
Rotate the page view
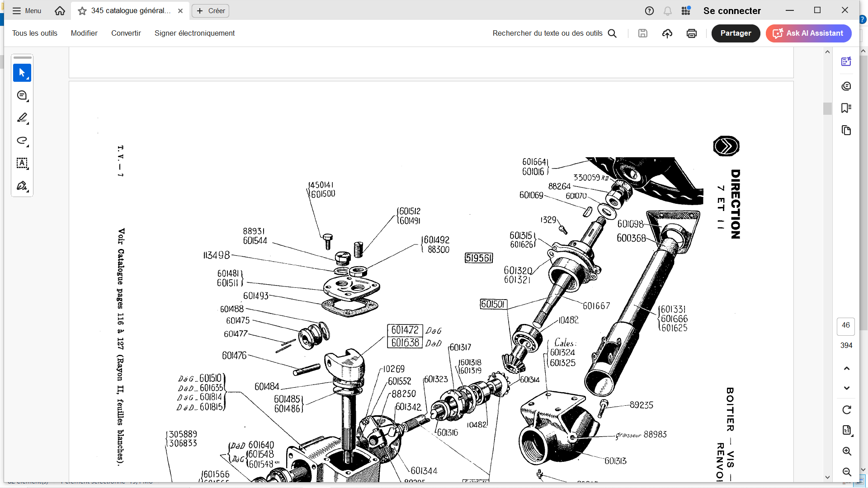pos(846,410)
